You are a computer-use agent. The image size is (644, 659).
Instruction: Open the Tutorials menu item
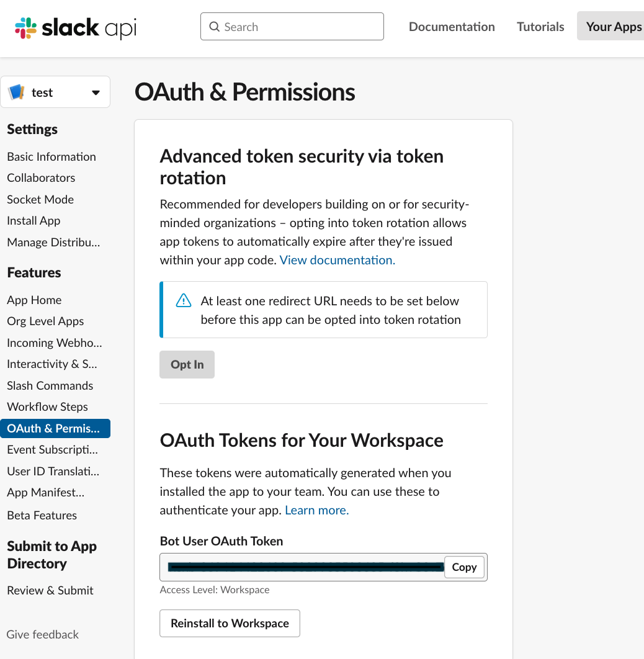point(540,27)
